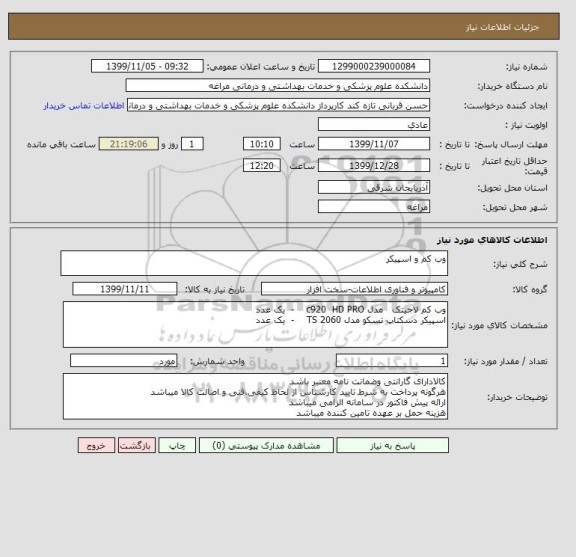Click label شرح کلی نیاز

pyautogui.click(x=520, y=264)
